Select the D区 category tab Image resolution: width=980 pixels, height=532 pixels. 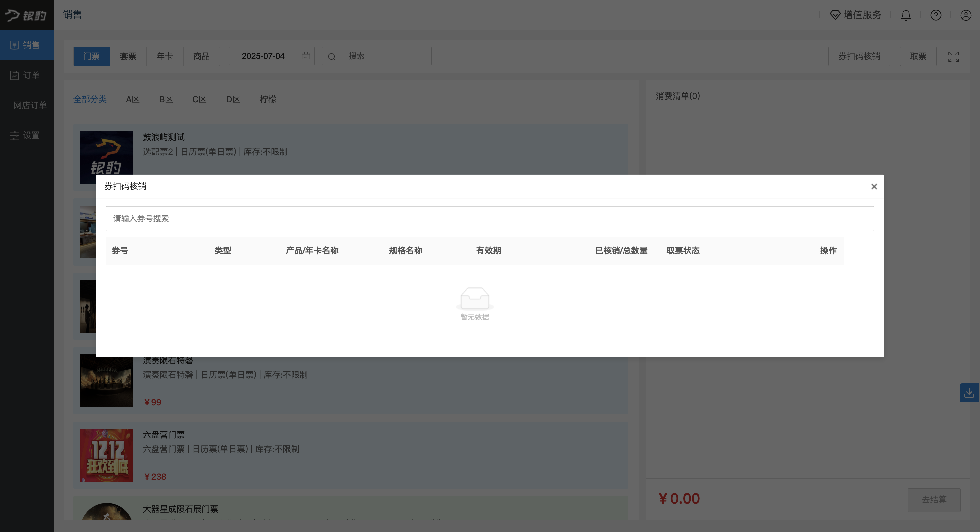click(233, 99)
